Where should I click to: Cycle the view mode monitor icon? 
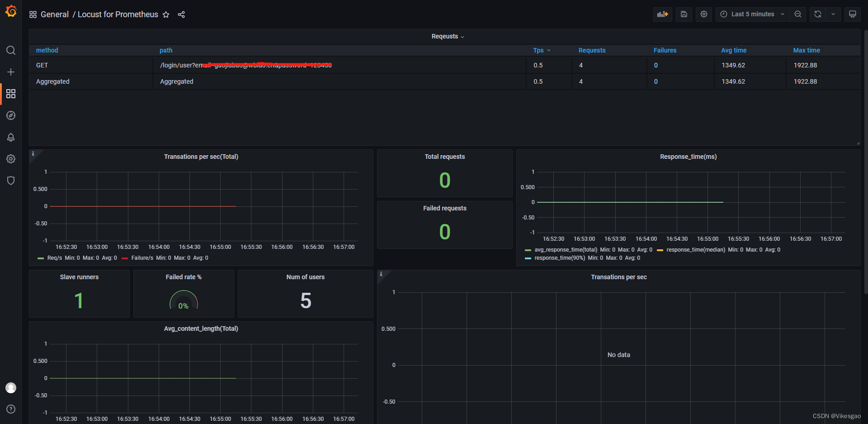click(853, 14)
